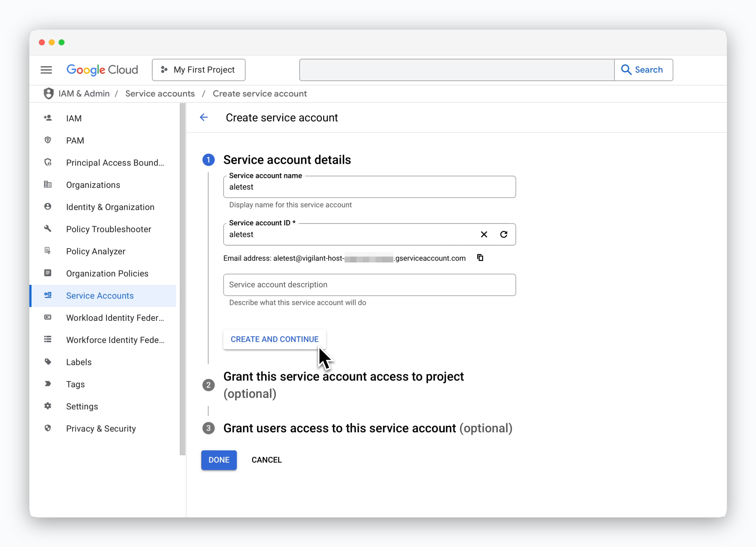This screenshot has height=547, width=756.
Task: Go to Service accounts breadcrumb
Action: click(x=160, y=94)
